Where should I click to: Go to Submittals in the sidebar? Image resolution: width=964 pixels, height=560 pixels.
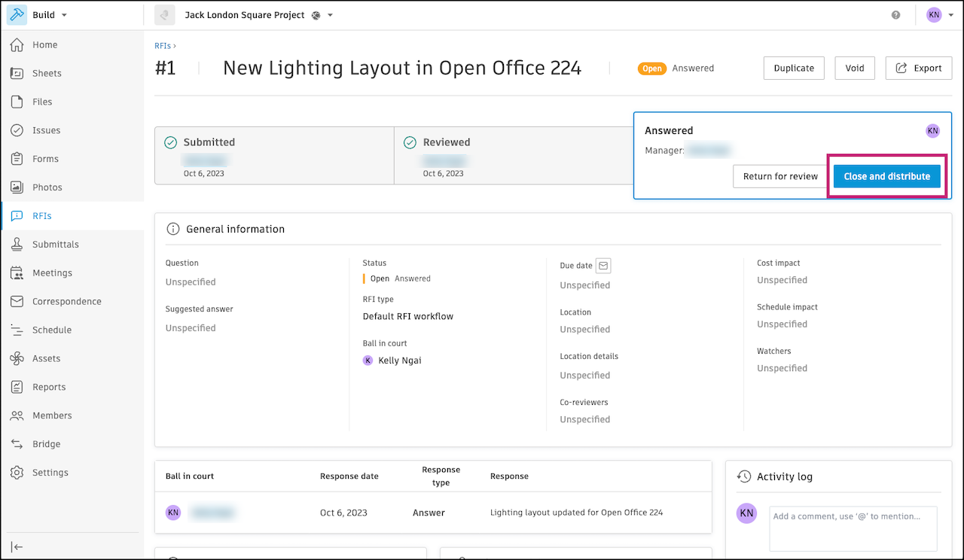[x=55, y=245]
